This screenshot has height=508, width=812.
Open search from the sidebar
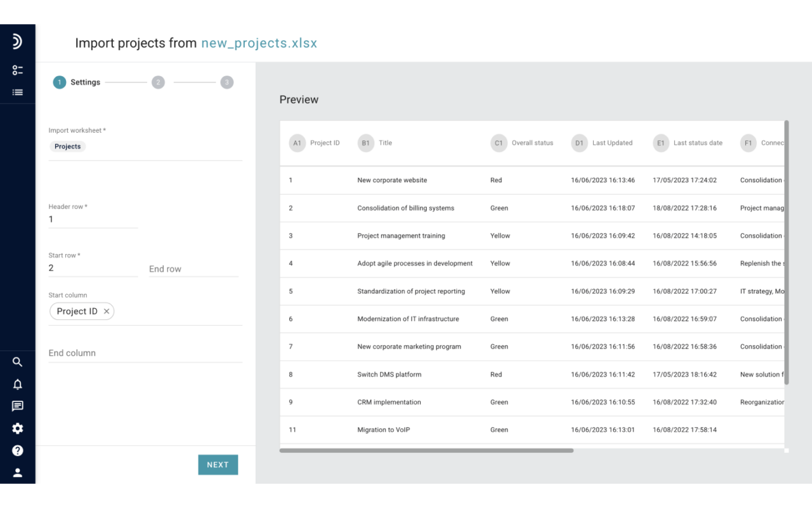point(18,362)
